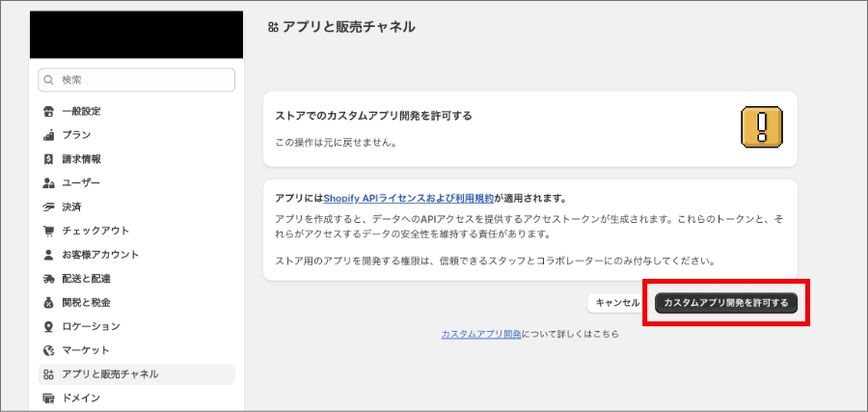Click the magnifier icon in search box
Viewport: 868px width, 412px height.
[x=49, y=80]
